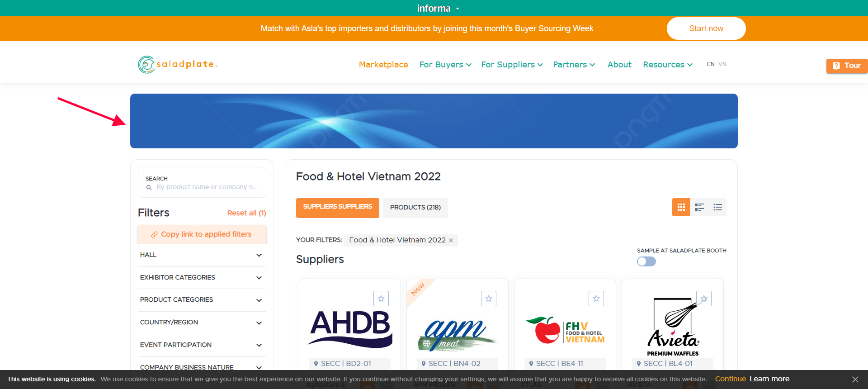Expand the EXHIBITOR CATEGORIES filter
Image resolution: width=868 pixels, height=389 pixels.
(202, 278)
